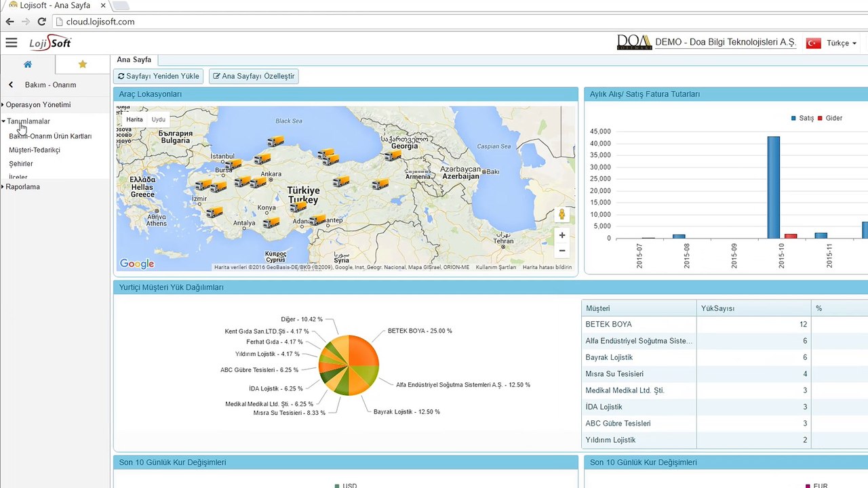Click Sayfayı Yeniden Yükle button
This screenshot has height=488, width=868.
pos(159,76)
